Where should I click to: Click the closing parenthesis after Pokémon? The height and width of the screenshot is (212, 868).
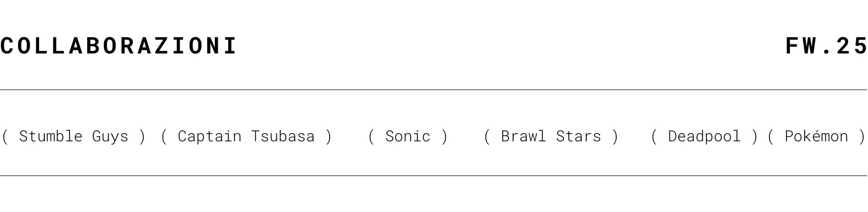[861, 137]
